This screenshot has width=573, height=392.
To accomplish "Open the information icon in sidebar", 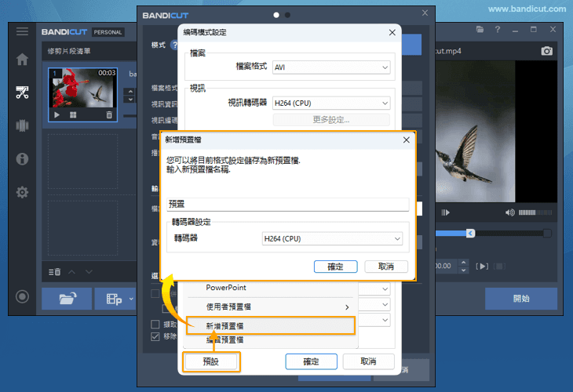I will [x=22, y=159].
